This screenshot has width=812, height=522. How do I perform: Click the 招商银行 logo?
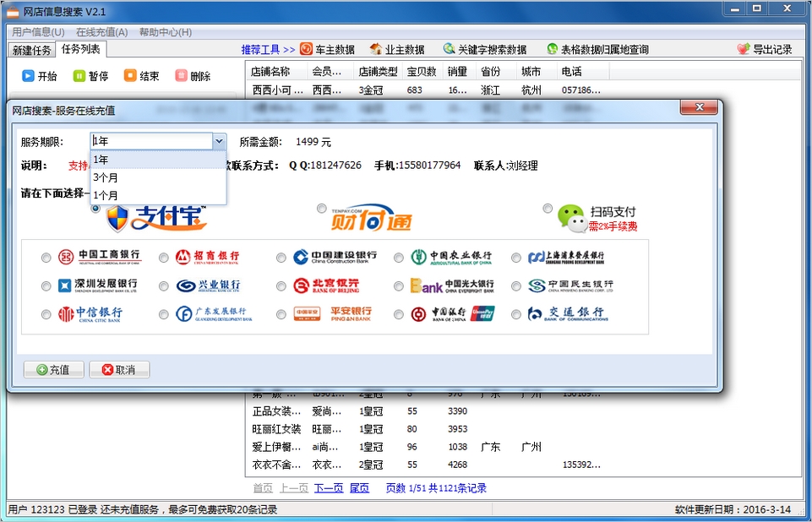tap(207, 257)
